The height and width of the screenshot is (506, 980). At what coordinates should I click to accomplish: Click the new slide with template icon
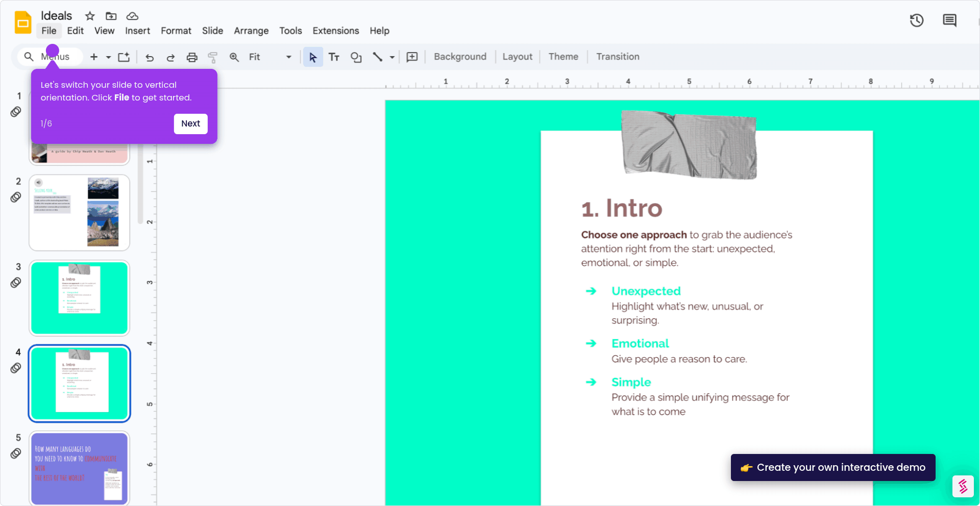(x=124, y=57)
